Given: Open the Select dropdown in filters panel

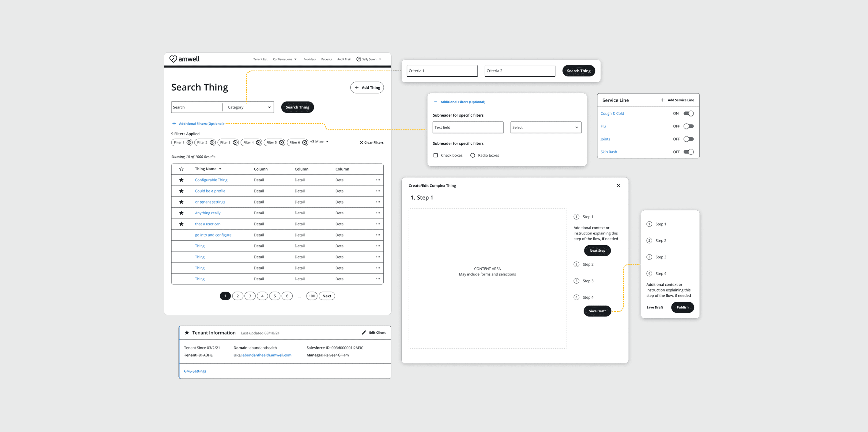Looking at the screenshot, I should point(546,127).
